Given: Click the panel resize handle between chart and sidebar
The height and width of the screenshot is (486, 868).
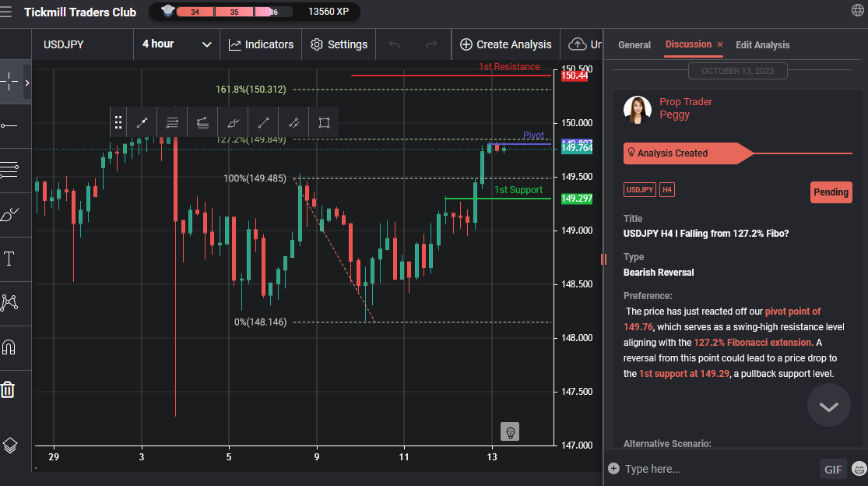Looking at the screenshot, I should tap(603, 259).
